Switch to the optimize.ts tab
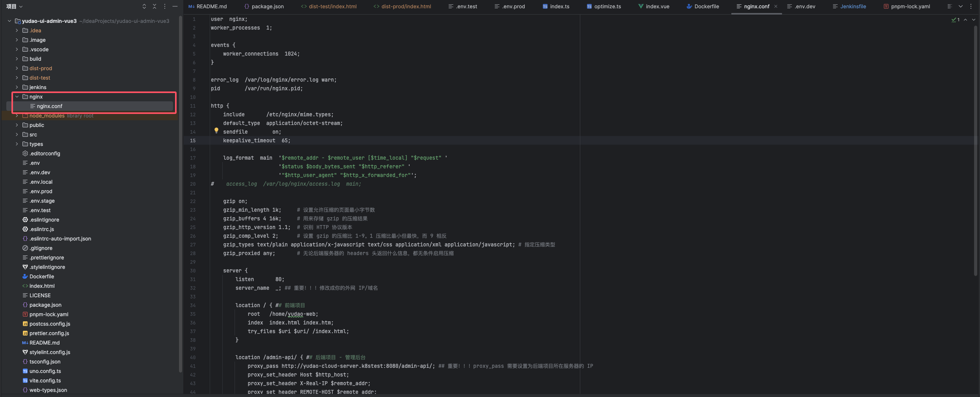 click(x=604, y=6)
